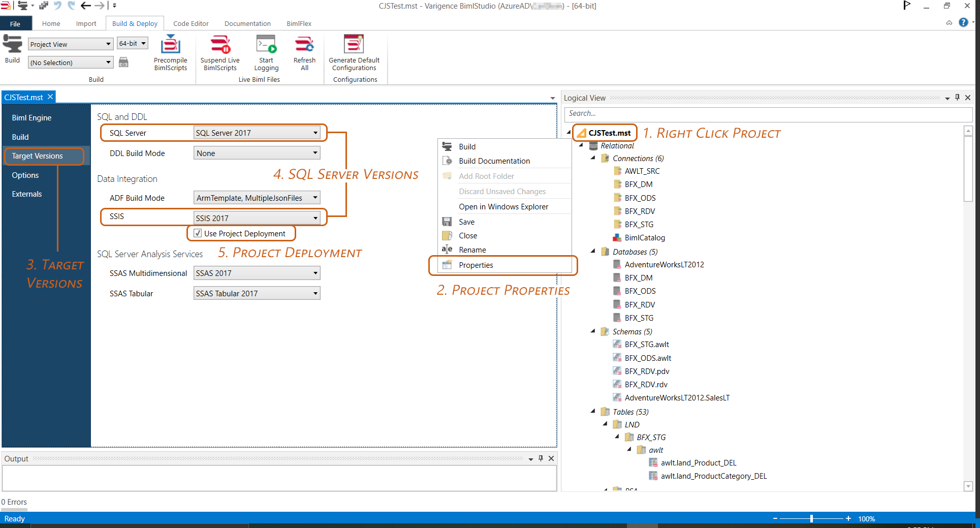
Task: Click Suspend Live BimlScripts icon
Action: tap(220, 44)
